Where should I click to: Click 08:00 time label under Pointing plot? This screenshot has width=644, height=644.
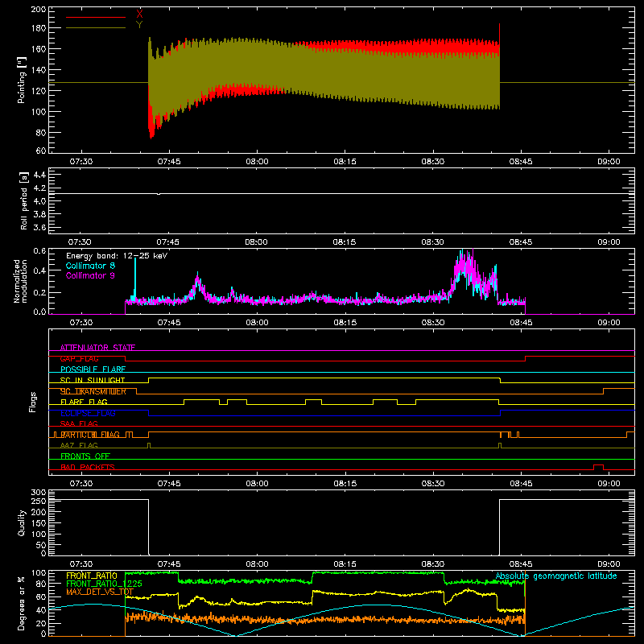coord(257,162)
